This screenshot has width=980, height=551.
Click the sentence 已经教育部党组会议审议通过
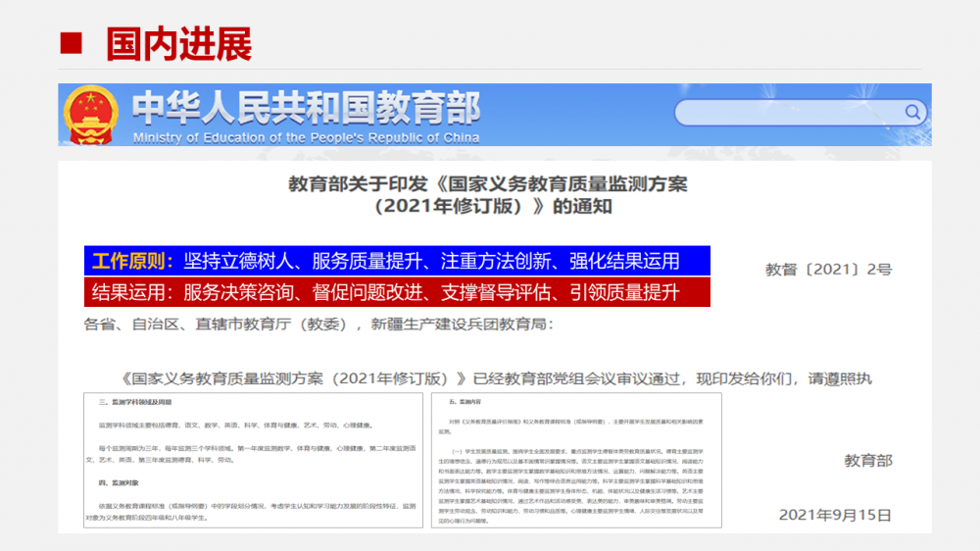click(578, 378)
